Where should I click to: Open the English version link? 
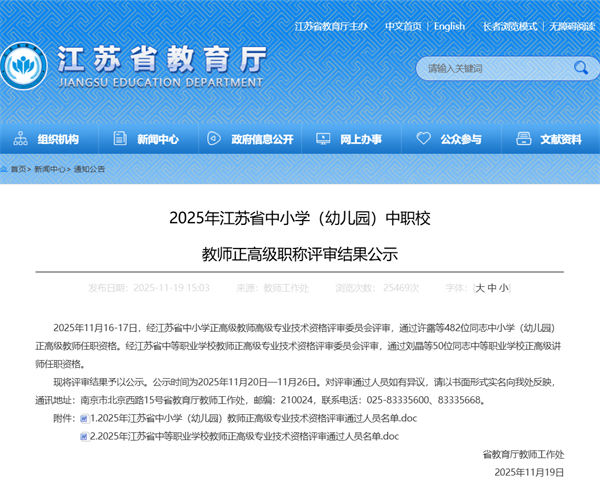(449, 26)
